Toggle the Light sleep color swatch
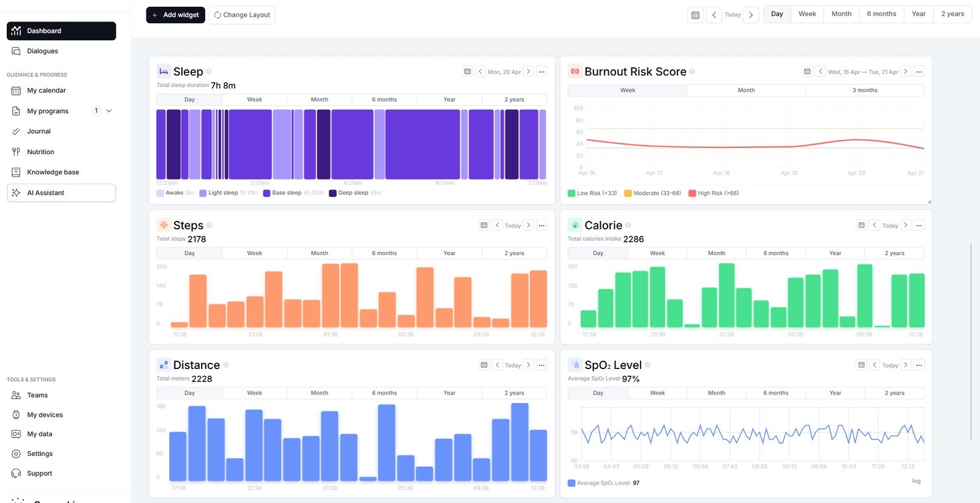980x503 pixels. click(x=203, y=193)
